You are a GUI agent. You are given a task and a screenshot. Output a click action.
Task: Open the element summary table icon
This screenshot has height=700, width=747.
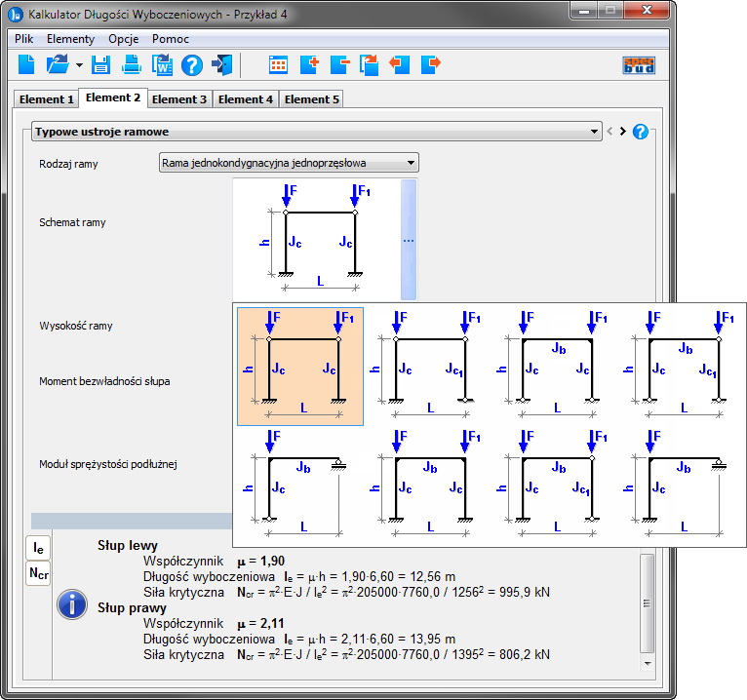click(x=278, y=64)
